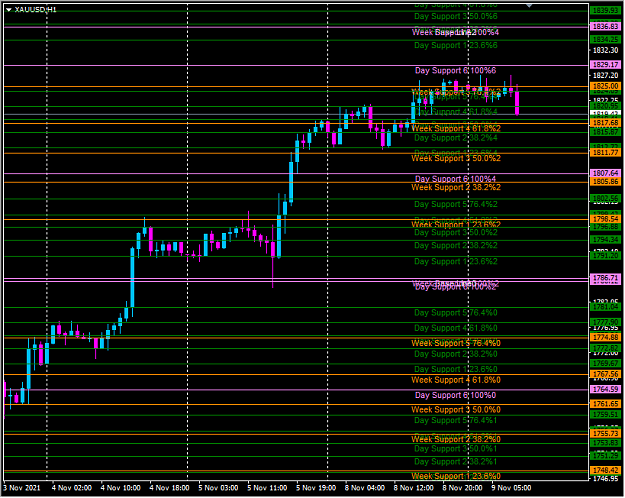The width and height of the screenshot is (625, 498).
Task: Click the 1829.17 pink price label
Action: [605, 64]
